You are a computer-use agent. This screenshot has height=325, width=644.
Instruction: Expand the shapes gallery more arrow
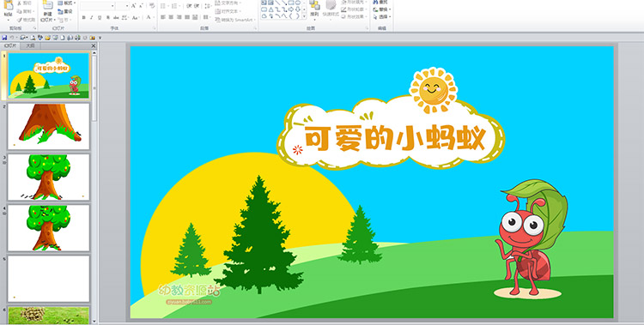pyautogui.click(x=304, y=16)
